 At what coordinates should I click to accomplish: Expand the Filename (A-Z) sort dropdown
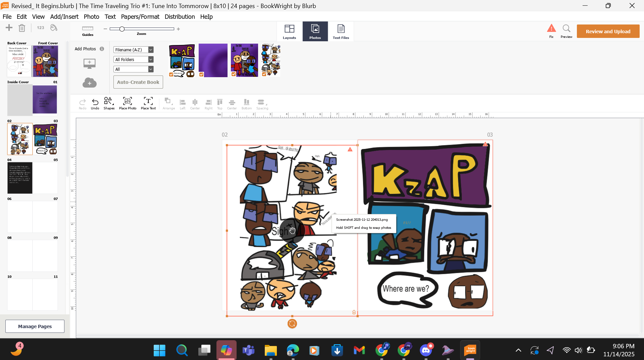[151, 50]
